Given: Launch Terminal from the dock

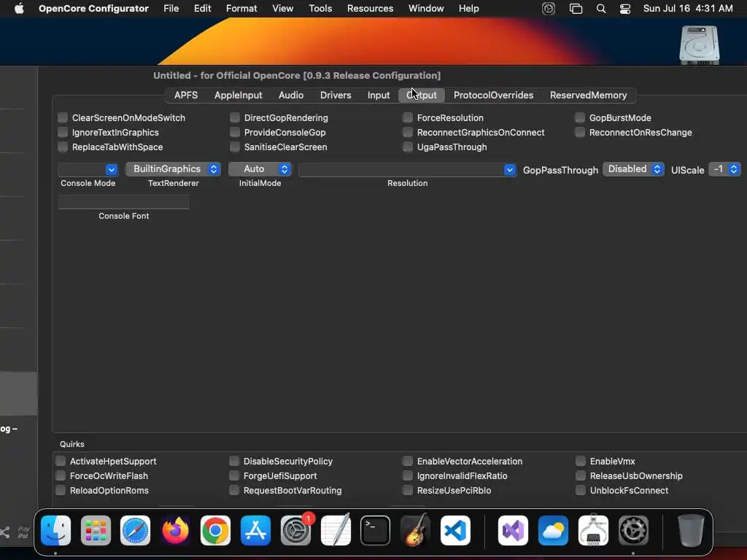Looking at the screenshot, I should coord(376,530).
